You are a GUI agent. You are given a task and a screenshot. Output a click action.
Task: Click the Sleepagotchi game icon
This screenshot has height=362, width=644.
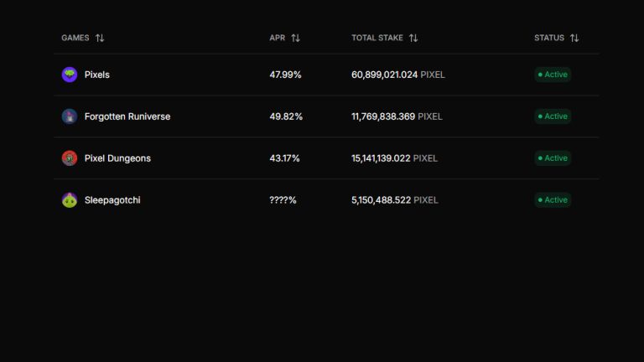pos(70,200)
